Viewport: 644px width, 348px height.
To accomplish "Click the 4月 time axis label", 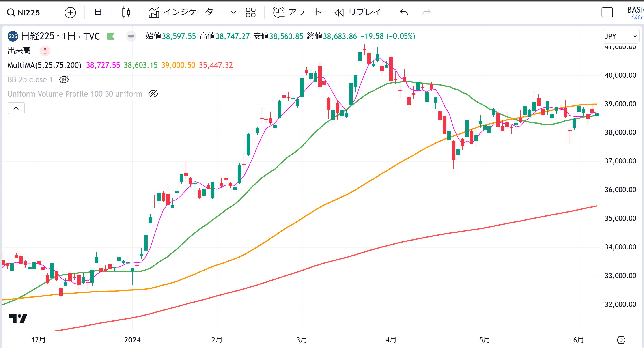I will click(391, 340).
